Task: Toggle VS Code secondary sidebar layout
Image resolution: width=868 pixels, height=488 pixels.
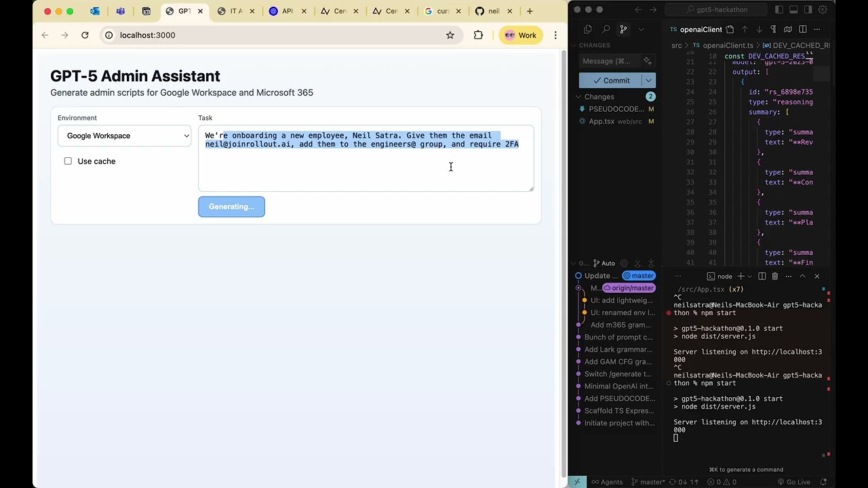Action: (x=808, y=9)
